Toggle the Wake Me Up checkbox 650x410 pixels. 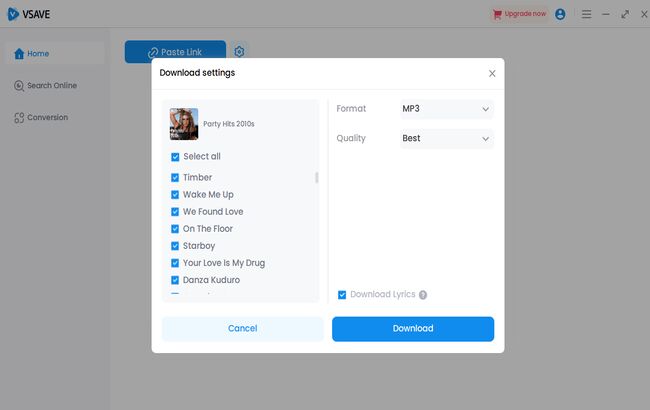click(175, 194)
